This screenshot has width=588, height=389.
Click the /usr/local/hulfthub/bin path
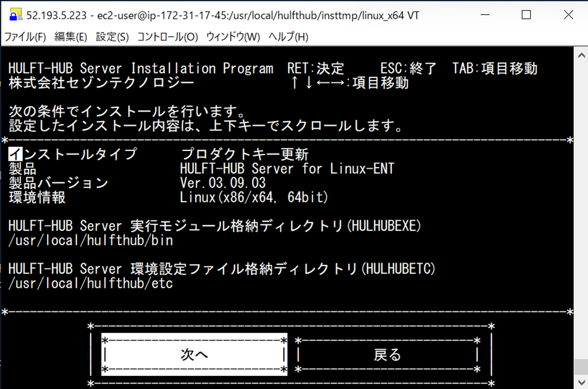point(91,241)
